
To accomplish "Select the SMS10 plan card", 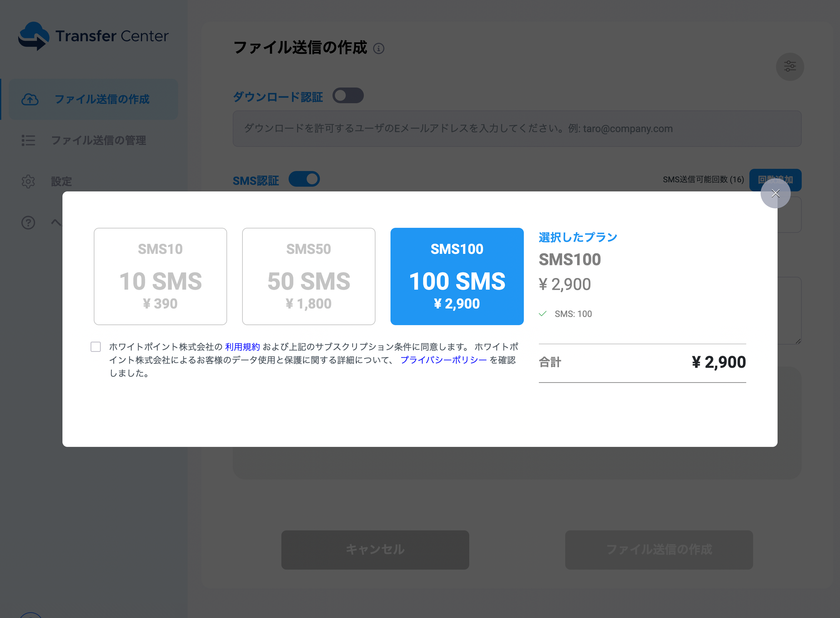I will [x=160, y=276].
